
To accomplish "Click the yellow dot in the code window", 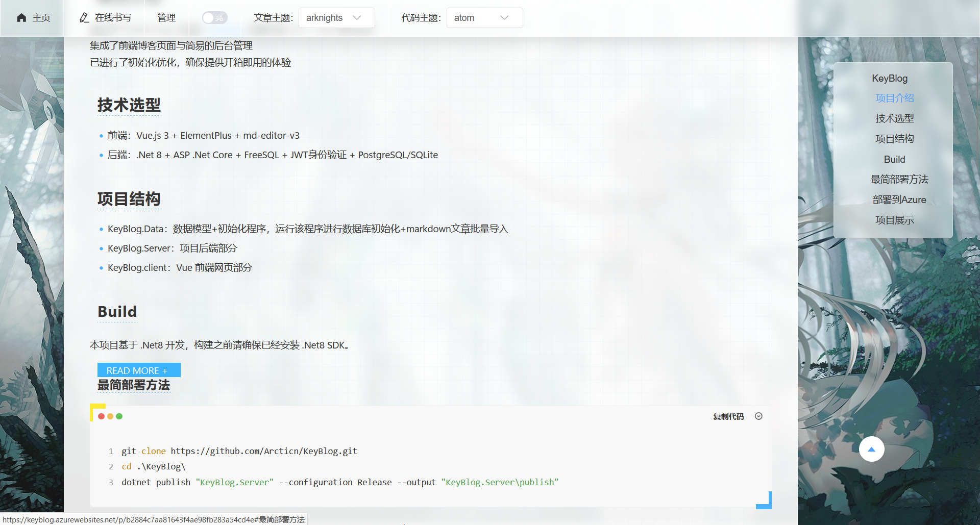I will [x=111, y=416].
